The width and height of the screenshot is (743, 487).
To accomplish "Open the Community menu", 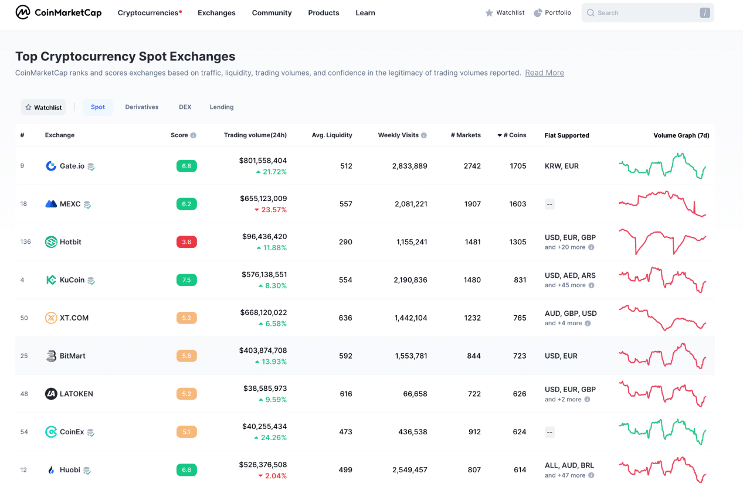I will (272, 13).
